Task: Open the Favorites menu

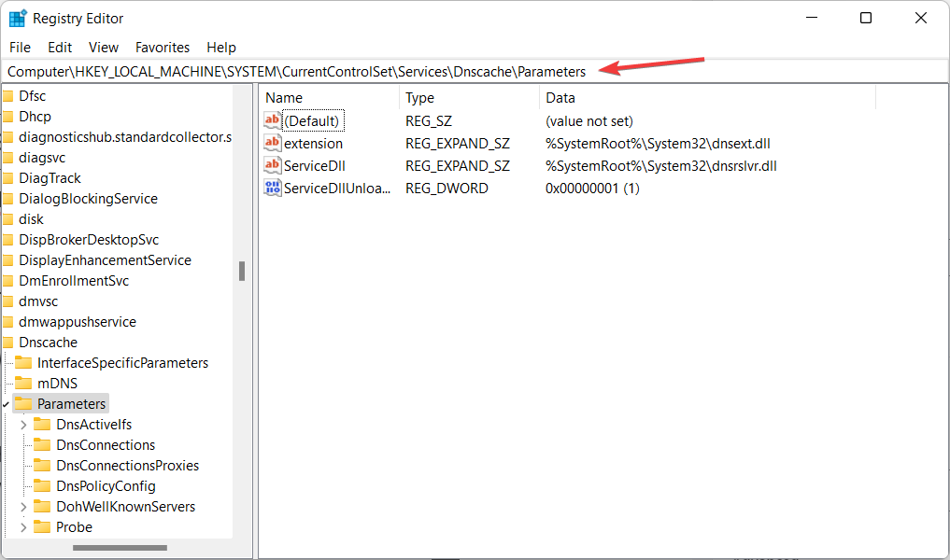Action: click(x=163, y=48)
